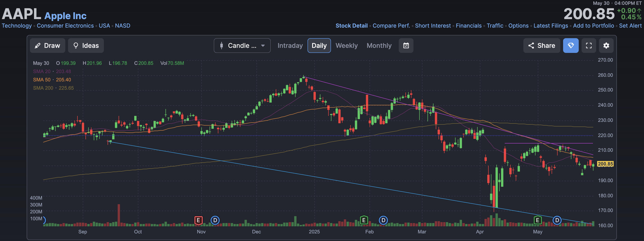Open the Ideas panel

click(86, 46)
